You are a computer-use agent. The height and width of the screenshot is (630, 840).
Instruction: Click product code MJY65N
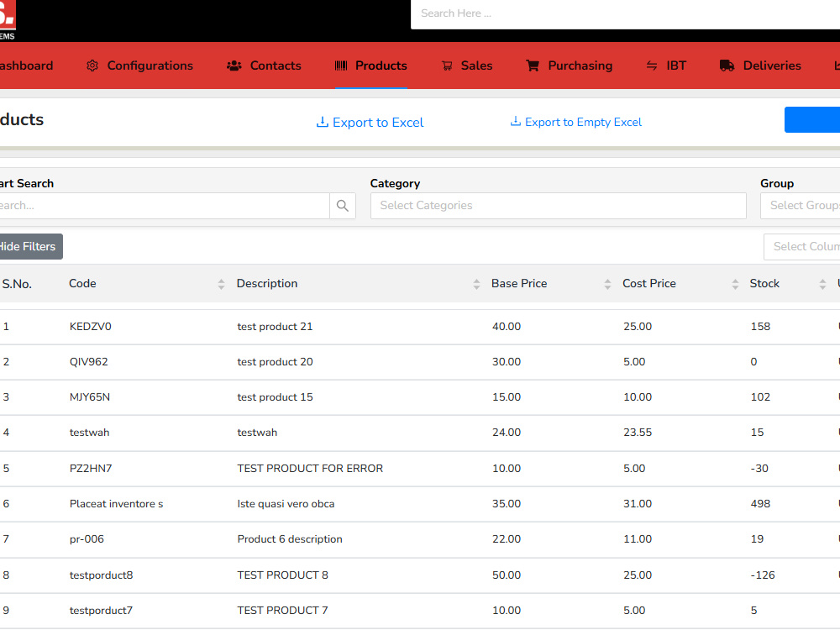[90, 397]
